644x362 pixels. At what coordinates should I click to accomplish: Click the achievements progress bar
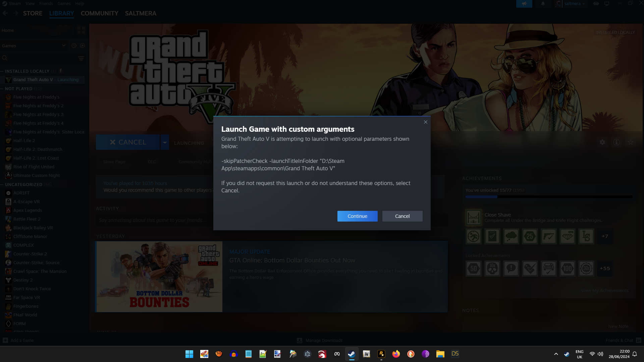pyautogui.click(x=549, y=197)
